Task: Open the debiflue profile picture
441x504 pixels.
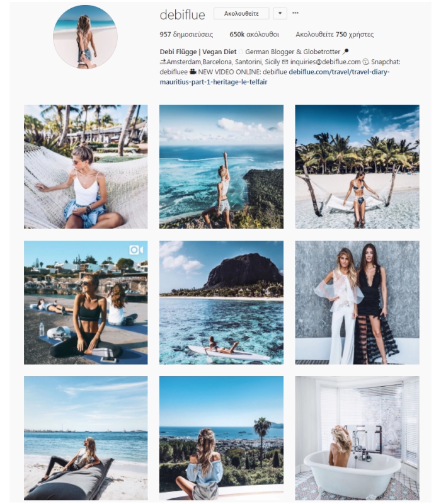Action: (85, 37)
